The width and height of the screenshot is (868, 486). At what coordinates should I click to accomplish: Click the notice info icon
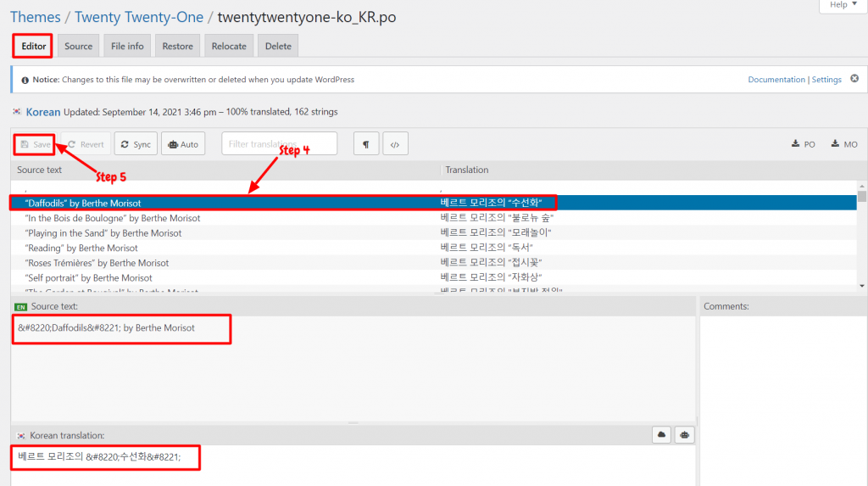[x=25, y=80]
